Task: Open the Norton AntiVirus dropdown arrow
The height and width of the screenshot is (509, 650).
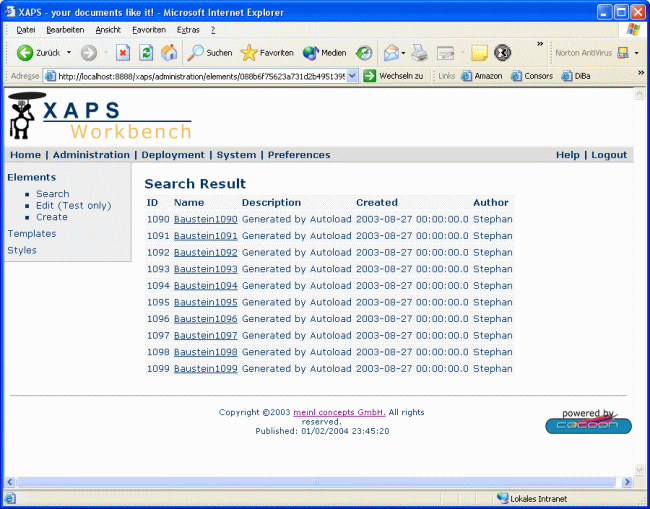Action: pyautogui.click(x=637, y=53)
